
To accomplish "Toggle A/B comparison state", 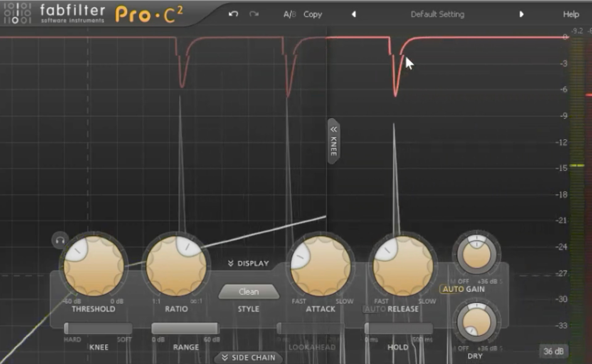I will pos(289,14).
